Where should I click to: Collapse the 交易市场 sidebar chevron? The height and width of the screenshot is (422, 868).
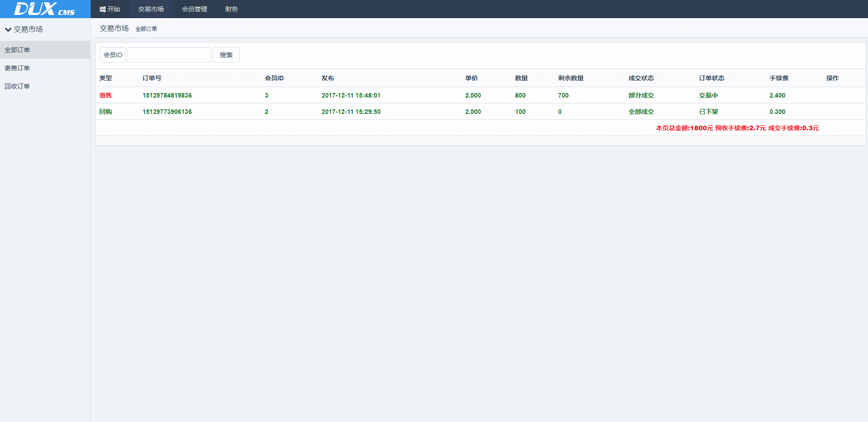(x=8, y=29)
